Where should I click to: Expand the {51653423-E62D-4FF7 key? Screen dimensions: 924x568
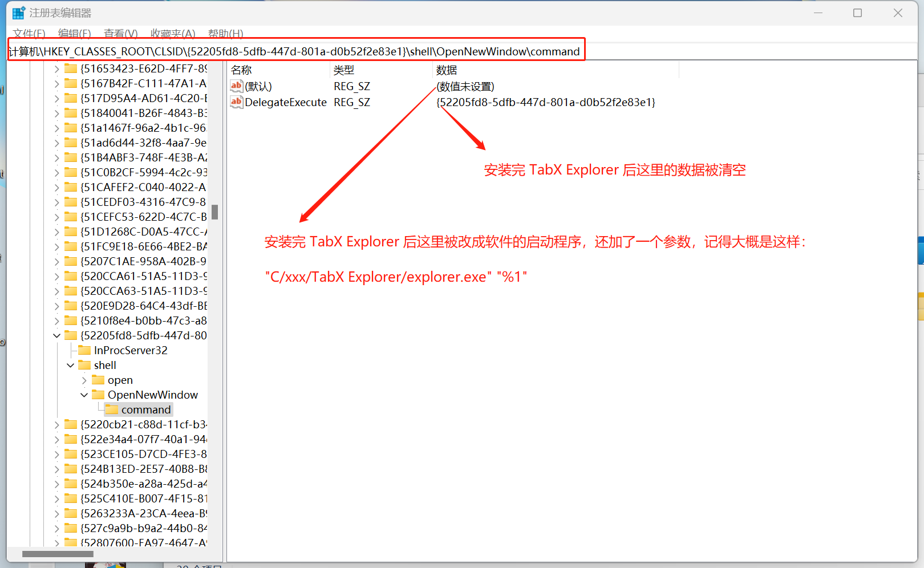click(x=56, y=68)
